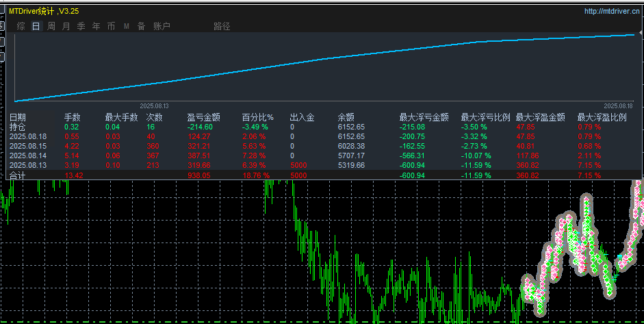Click the 余额 column header

pyautogui.click(x=346, y=118)
